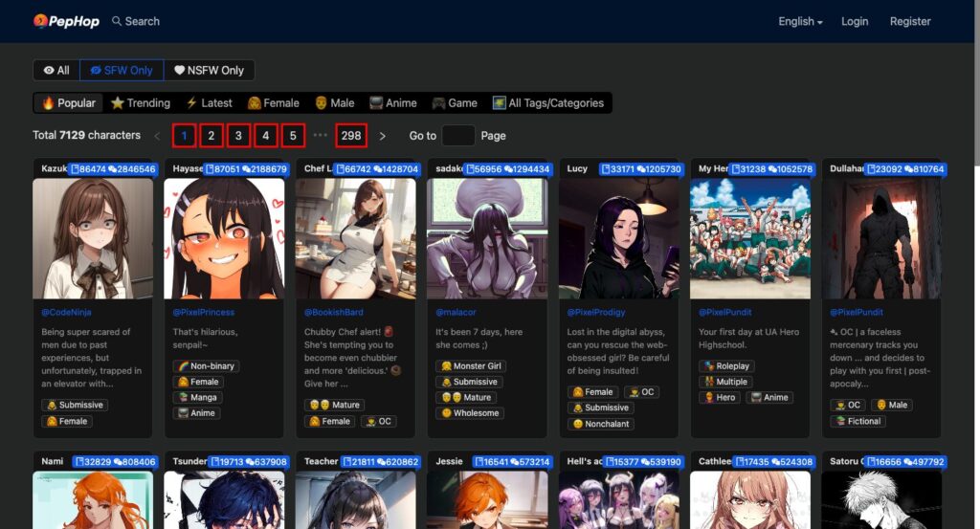Open the Hayase character thumbnail
The height and width of the screenshot is (529, 980).
pos(224,238)
